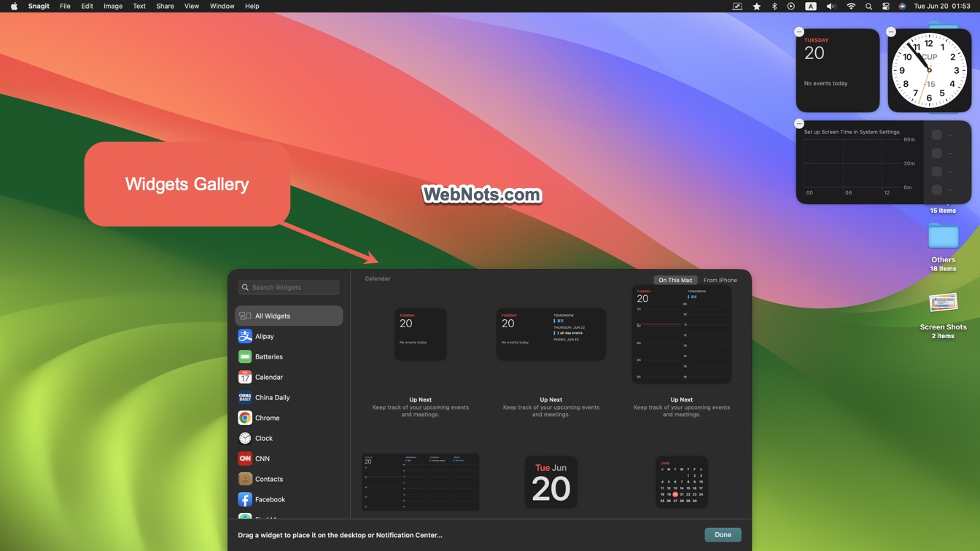
Task: Select the Batteries icon in sidebar
Action: (245, 356)
